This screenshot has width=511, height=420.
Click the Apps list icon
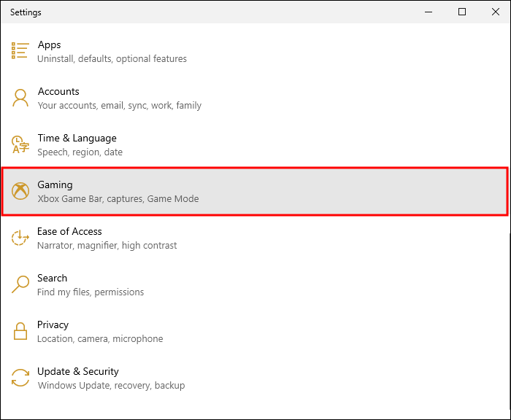pyautogui.click(x=20, y=51)
